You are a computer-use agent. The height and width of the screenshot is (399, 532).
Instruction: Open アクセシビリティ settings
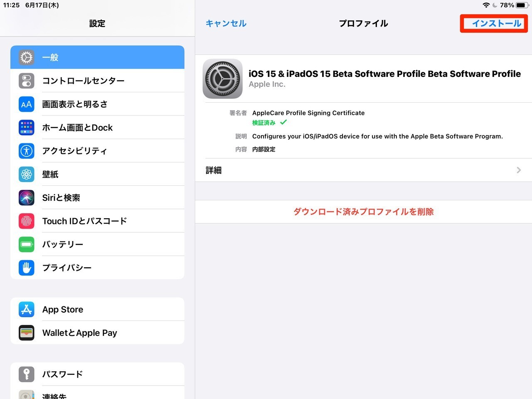click(x=97, y=151)
